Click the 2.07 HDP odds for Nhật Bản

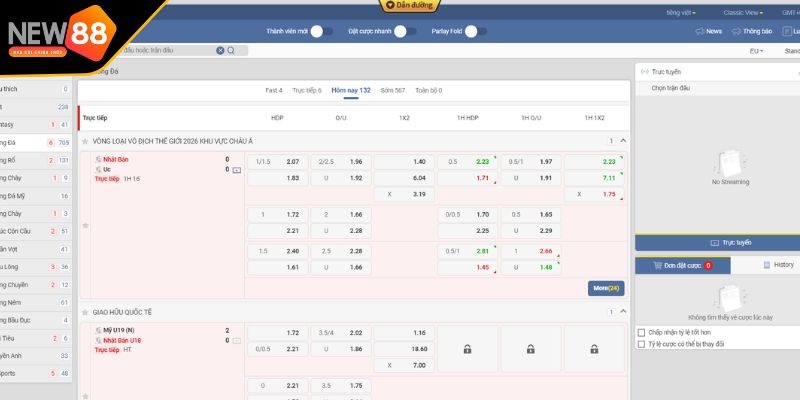point(292,161)
